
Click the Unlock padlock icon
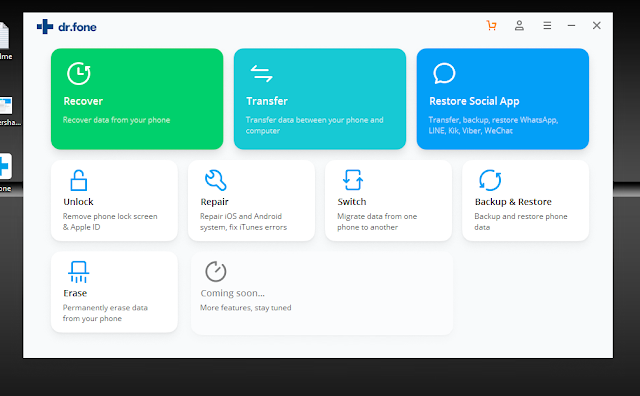(x=78, y=180)
